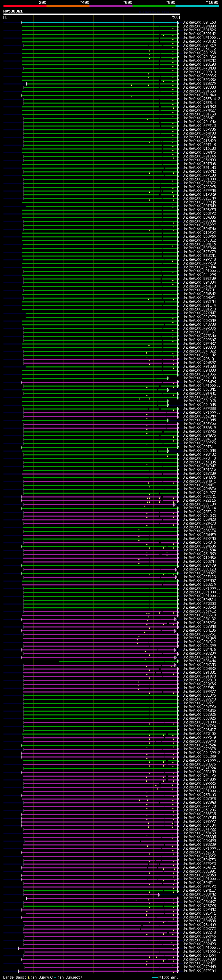Click hit label UniRef100_Q9LDG0
The height and width of the screenshot is (980, 222).
click(x=199, y=57)
